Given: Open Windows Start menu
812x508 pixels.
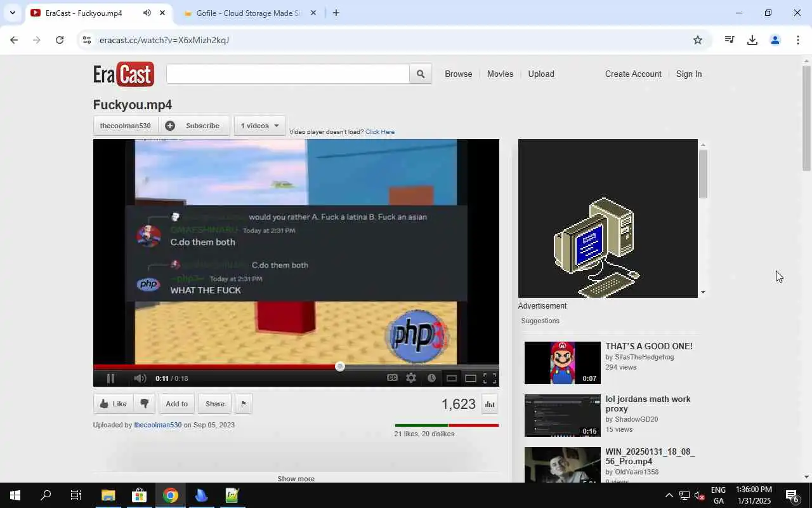Looking at the screenshot, I should pos(15,495).
